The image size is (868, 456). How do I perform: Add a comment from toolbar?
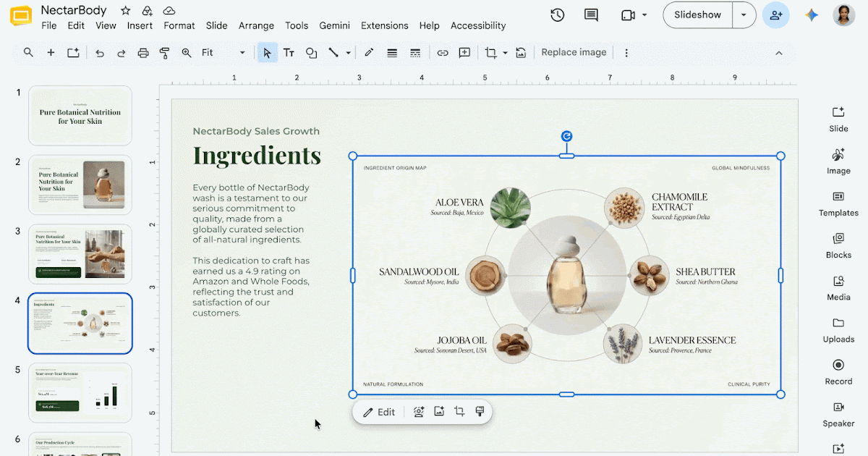click(464, 53)
